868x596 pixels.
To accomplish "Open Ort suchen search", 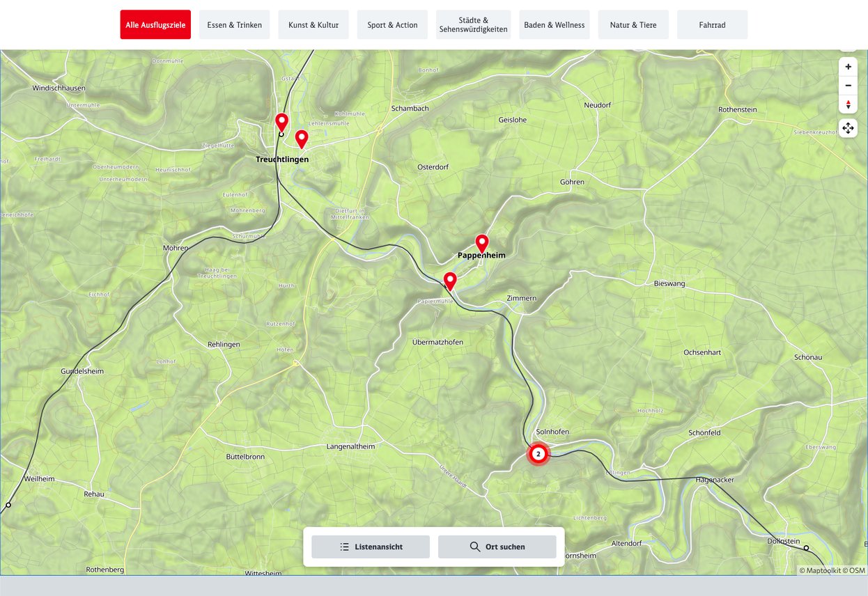I will tap(497, 547).
